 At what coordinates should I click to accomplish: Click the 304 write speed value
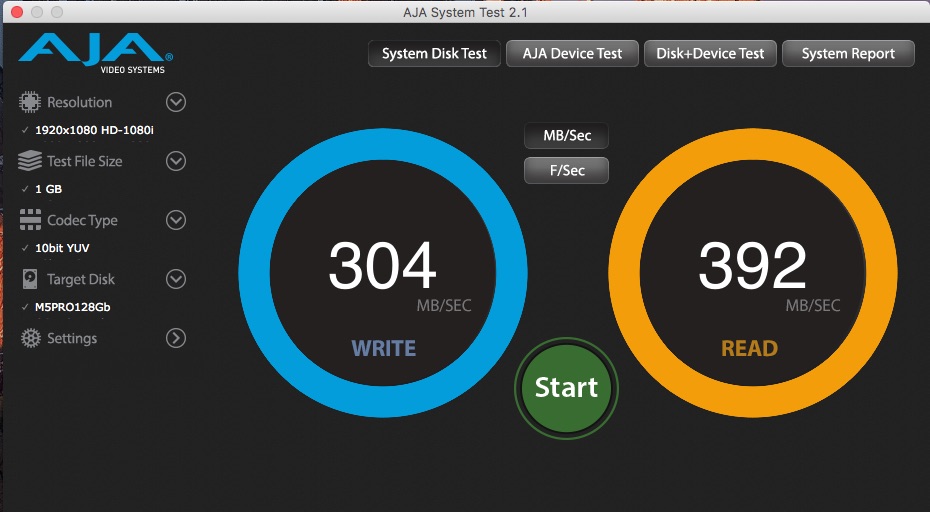(383, 265)
